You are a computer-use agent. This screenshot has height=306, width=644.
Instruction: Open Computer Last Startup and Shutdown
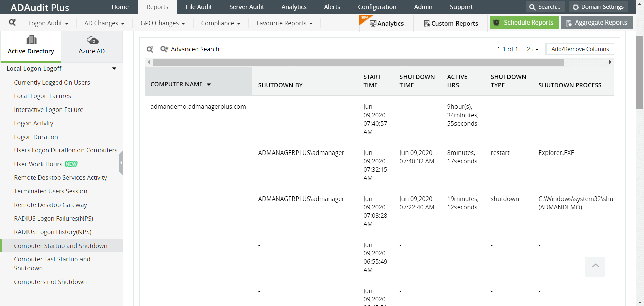tap(52, 264)
